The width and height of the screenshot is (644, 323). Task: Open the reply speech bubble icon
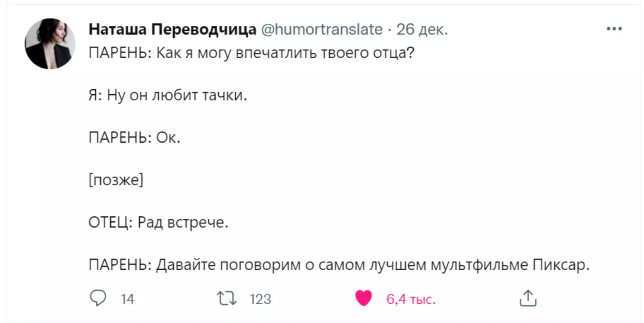click(x=98, y=298)
